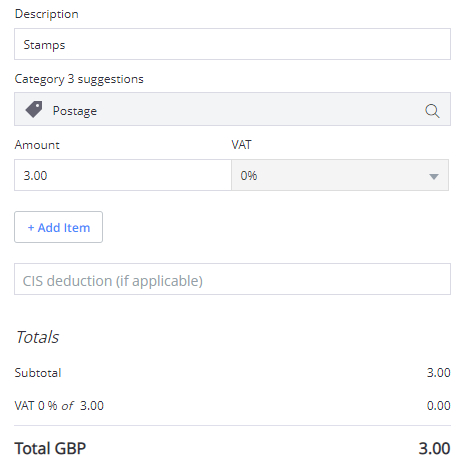Click the 3 suggestions link
This screenshot has width=464, height=469.
click(105, 79)
